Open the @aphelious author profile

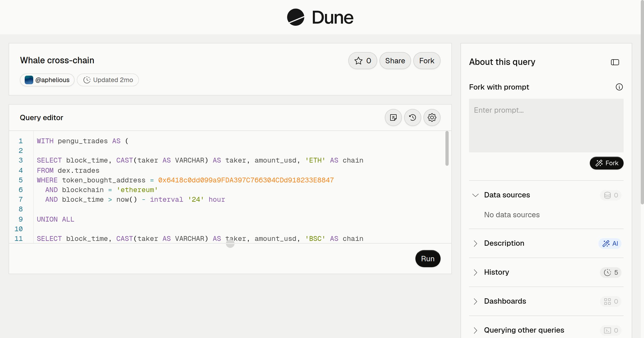pyautogui.click(x=47, y=80)
